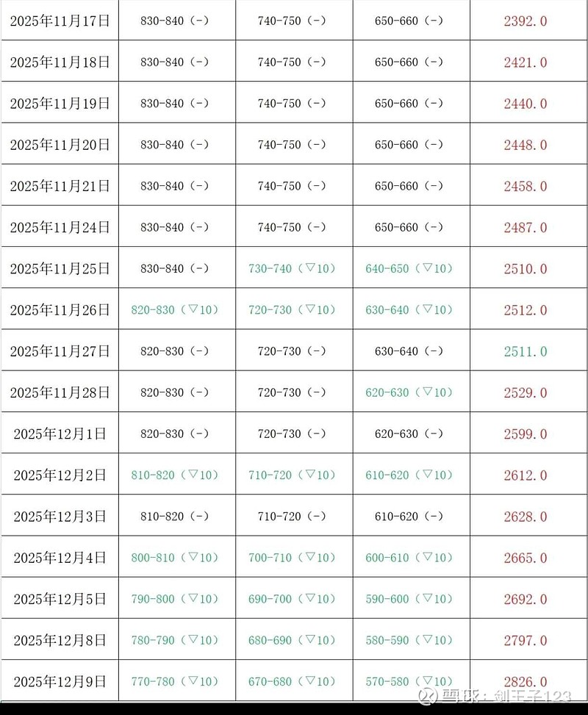Select the 2025年11月24日 date cell
This screenshot has height=715, width=588.
60,227
